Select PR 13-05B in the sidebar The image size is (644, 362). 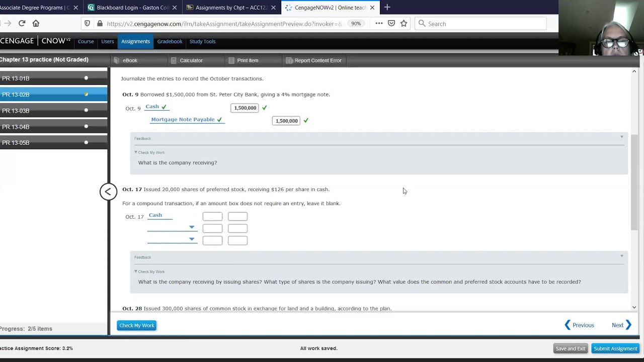point(53,143)
